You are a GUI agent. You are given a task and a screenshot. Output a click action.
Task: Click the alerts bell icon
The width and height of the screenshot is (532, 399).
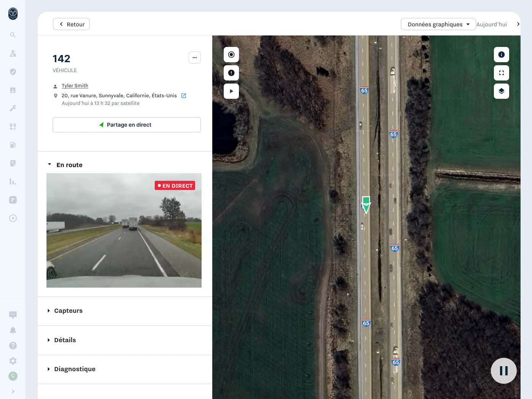[x=13, y=330]
